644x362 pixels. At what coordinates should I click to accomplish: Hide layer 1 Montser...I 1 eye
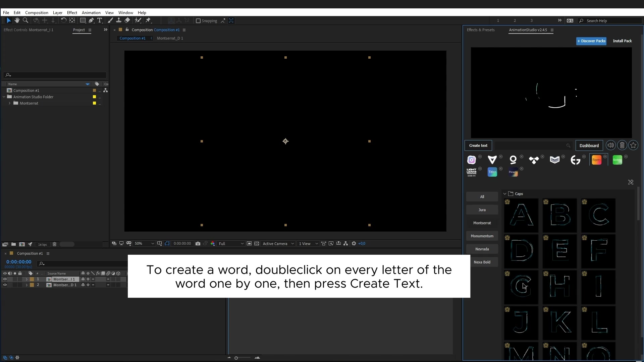pos(5,279)
